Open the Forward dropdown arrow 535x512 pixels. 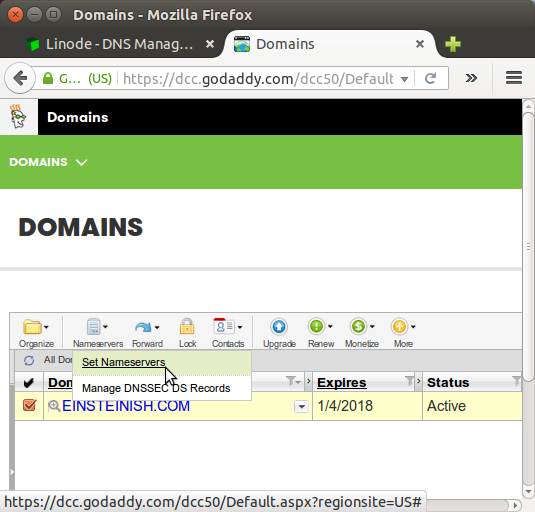coord(157,327)
